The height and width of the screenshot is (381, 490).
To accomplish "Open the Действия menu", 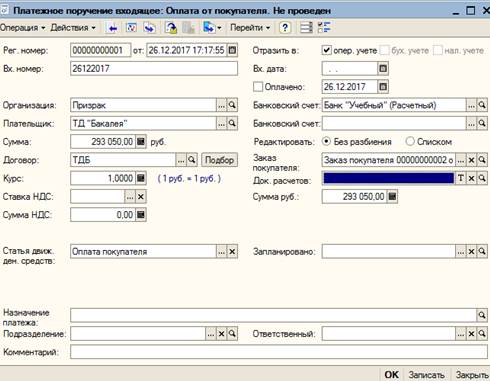I will 73,28.
